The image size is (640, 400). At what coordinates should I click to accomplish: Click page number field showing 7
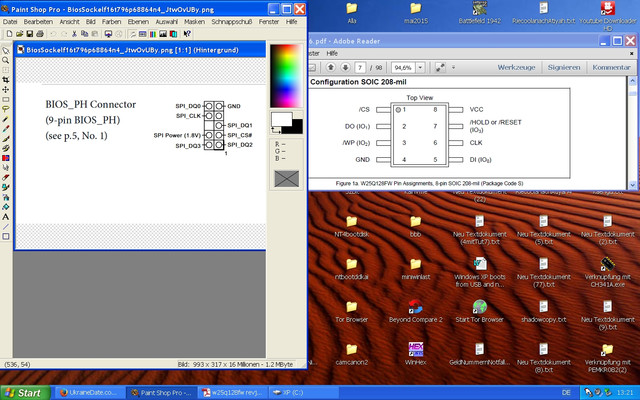tap(360, 67)
